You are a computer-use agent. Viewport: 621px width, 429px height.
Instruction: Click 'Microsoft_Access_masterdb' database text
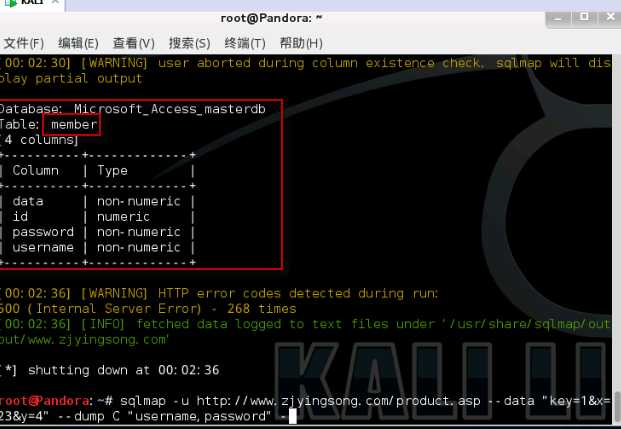[170, 109]
